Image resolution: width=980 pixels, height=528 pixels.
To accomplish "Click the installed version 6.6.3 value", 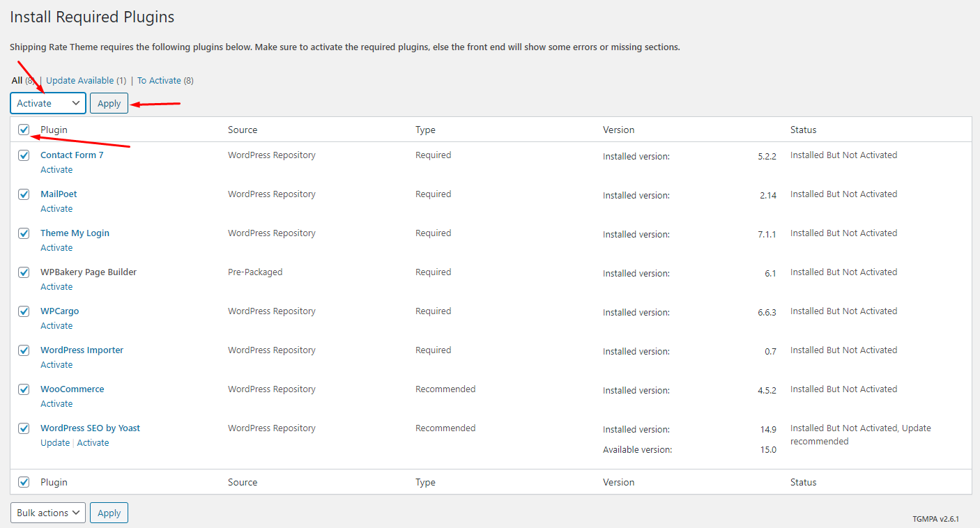I will click(767, 313).
